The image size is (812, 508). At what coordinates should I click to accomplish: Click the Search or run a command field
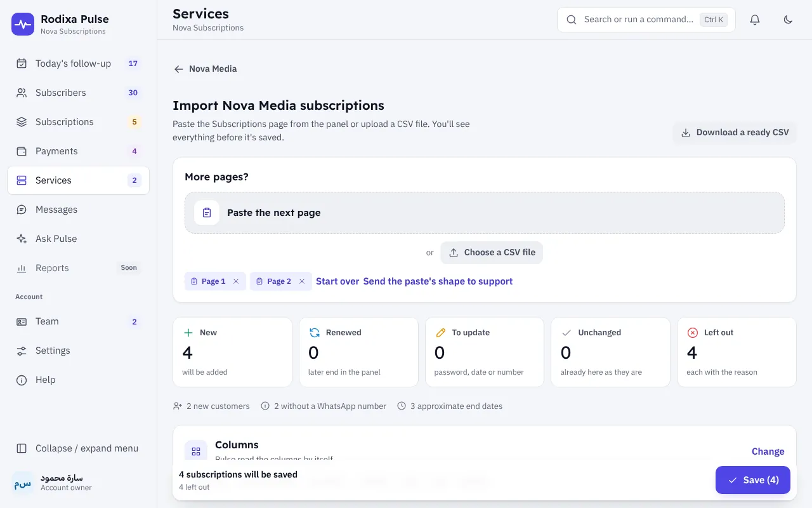[646, 20]
